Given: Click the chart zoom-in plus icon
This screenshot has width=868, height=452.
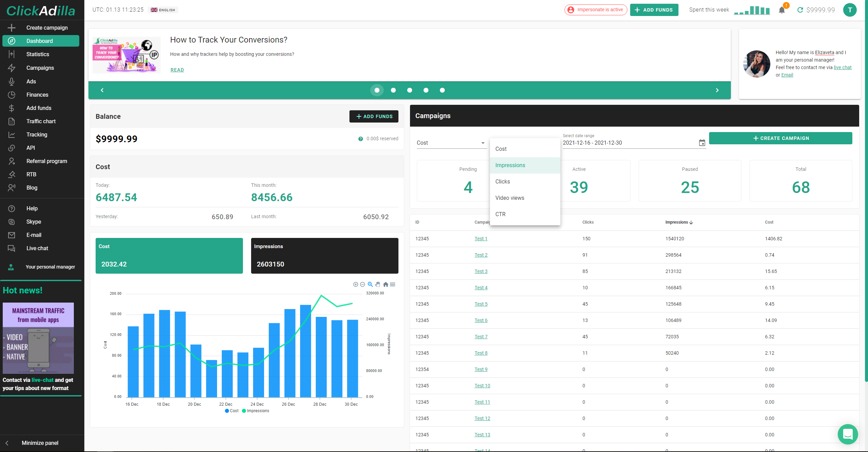Looking at the screenshot, I should pos(356,284).
